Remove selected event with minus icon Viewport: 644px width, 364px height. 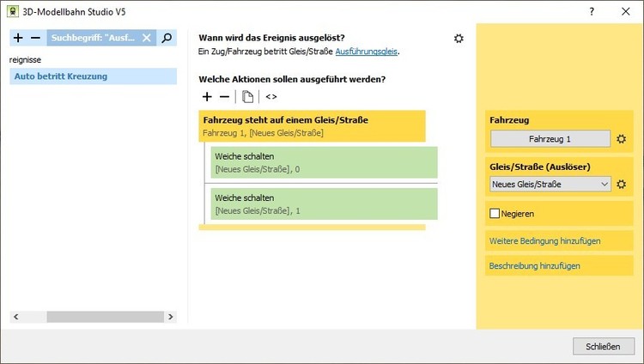pyautogui.click(x=35, y=38)
